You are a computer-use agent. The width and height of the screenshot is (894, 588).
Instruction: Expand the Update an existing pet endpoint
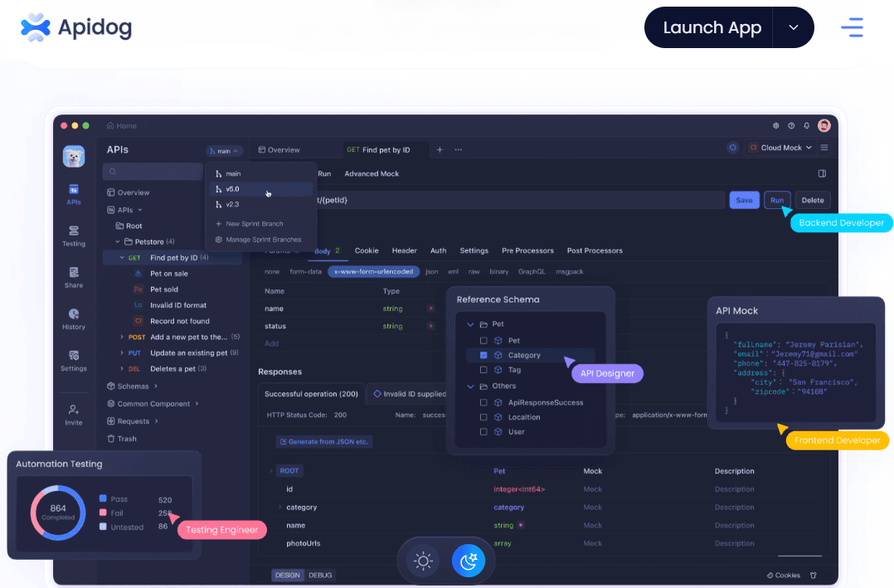click(122, 353)
